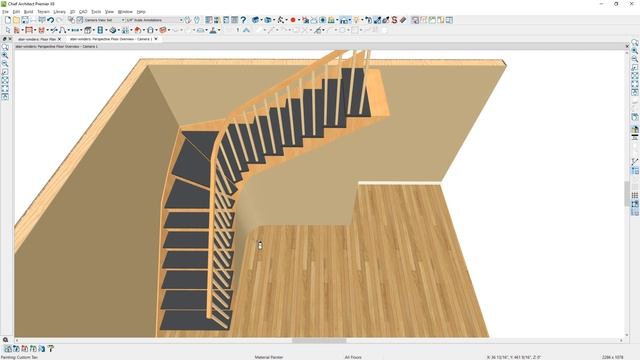Click the horizontal scrollbar thumb

tap(319, 340)
